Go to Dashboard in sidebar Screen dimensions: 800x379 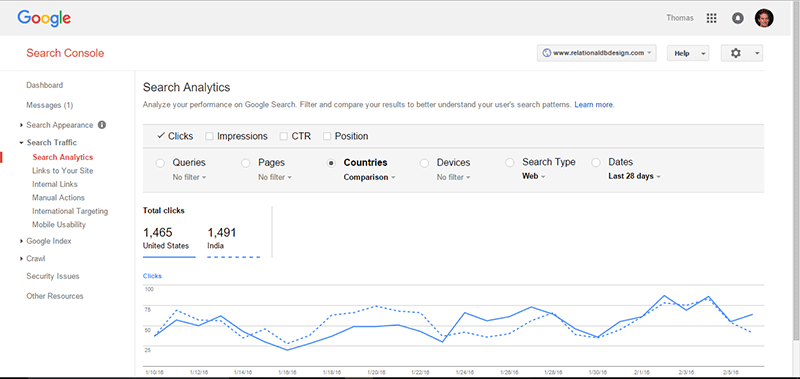click(45, 85)
